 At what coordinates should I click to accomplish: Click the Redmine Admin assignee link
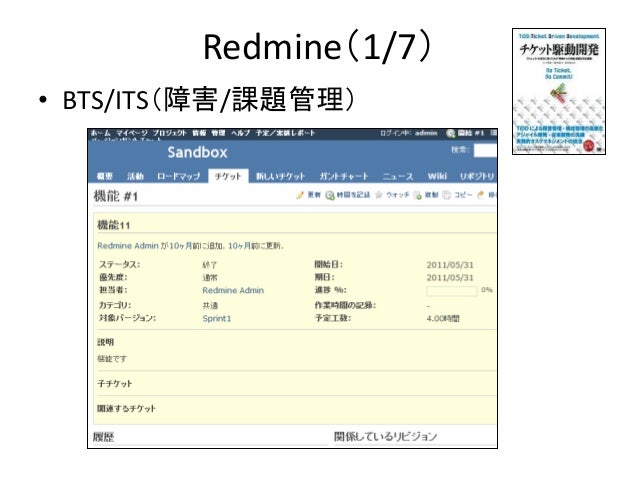pos(233,290)
